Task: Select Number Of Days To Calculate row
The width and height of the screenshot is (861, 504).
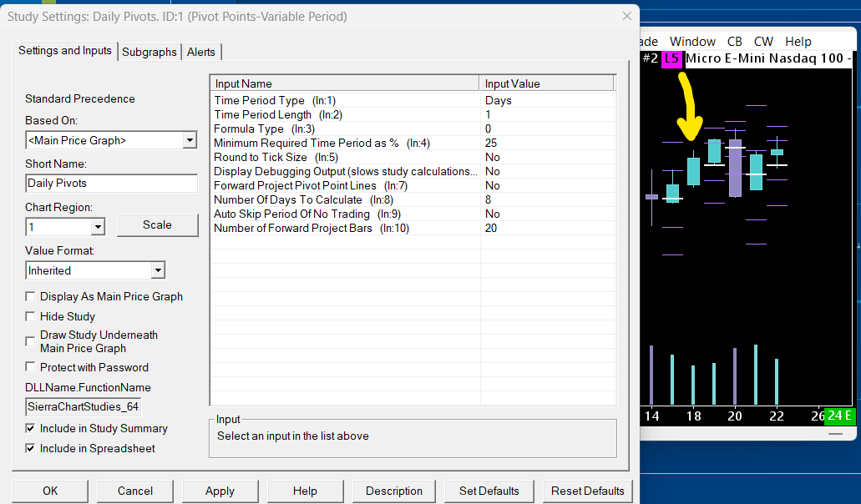Action: click(413, 200)
